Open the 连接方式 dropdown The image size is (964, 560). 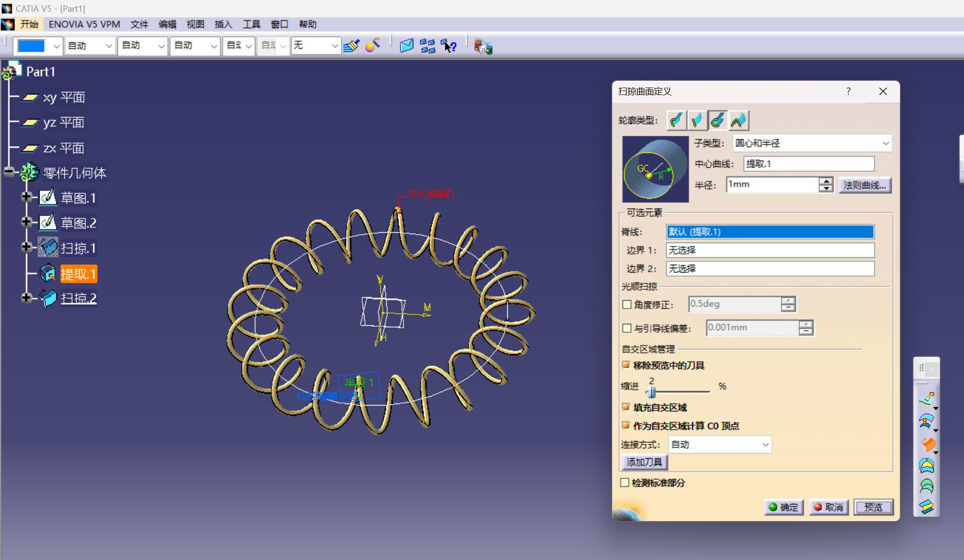coord(720,444)
